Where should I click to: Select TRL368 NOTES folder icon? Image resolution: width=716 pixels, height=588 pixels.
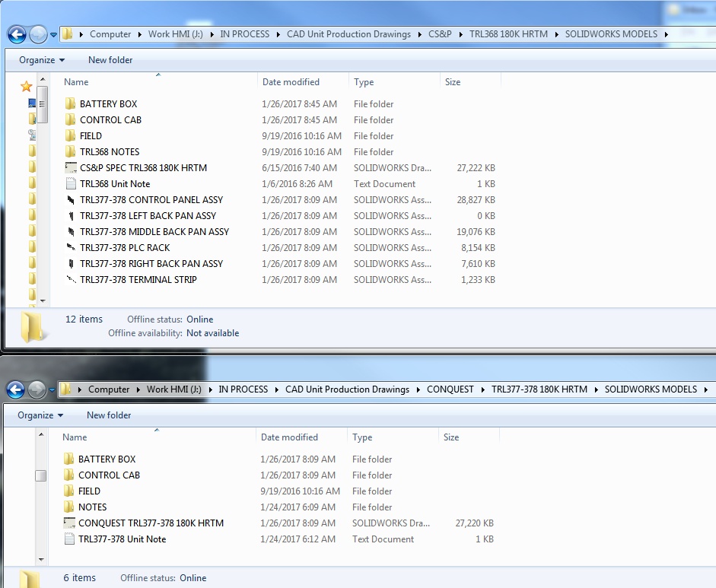pos(70,151)
